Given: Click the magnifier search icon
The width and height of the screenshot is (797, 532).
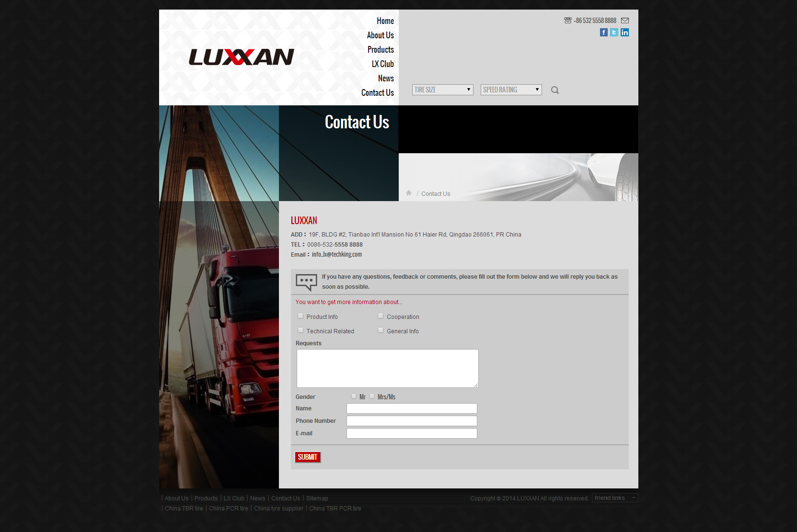Looking at the screenshot, I should click(555, 90).
